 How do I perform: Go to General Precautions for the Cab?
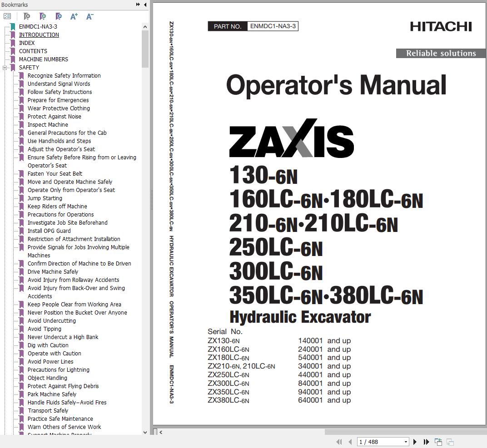(67, 133)
